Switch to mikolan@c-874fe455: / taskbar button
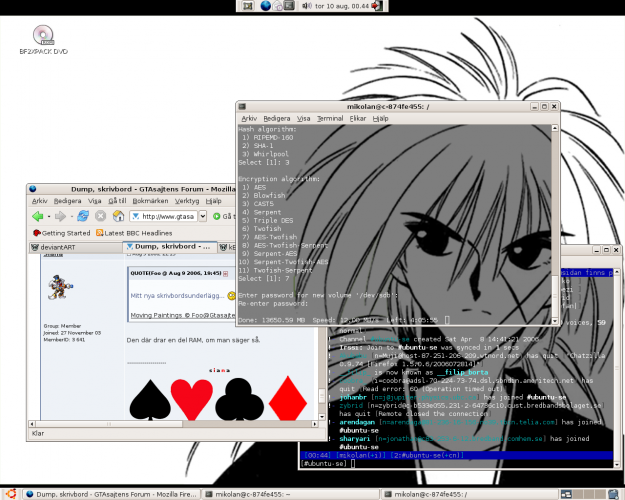Image resolution: width=625 pixels, height=500 pixels. pyautogui.click(x=469, y=494)
